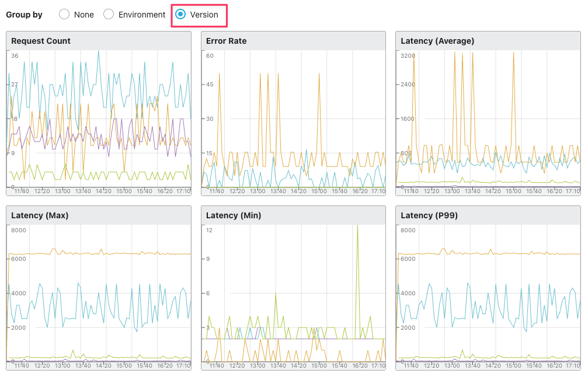This screenshot has width=588, height=377.
Task: Click 13:00 marker on Request Count chart
Action: (62, 191)
